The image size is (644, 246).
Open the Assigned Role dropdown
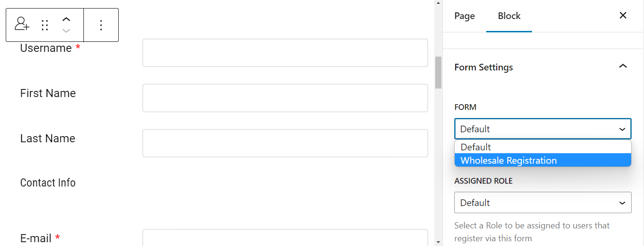tap(542, 203)
